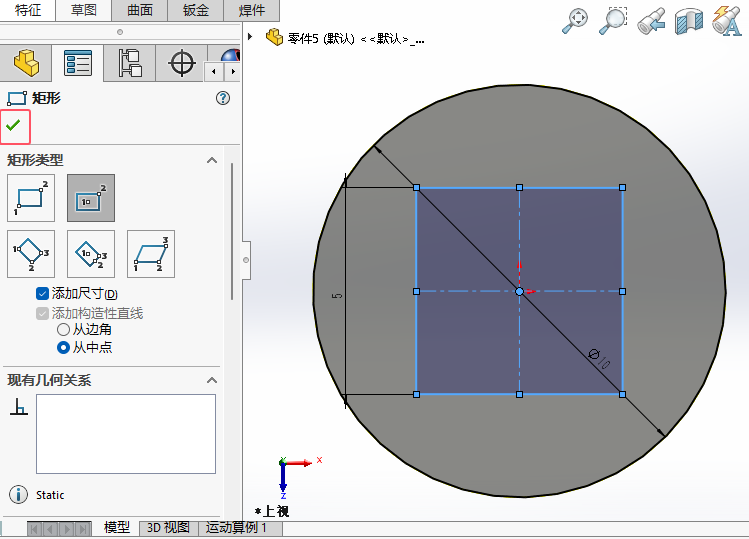Collapse the 现有几何关系 section
Image resolution: width=749 pixels, height=539 pixels.
click(212, 380)
